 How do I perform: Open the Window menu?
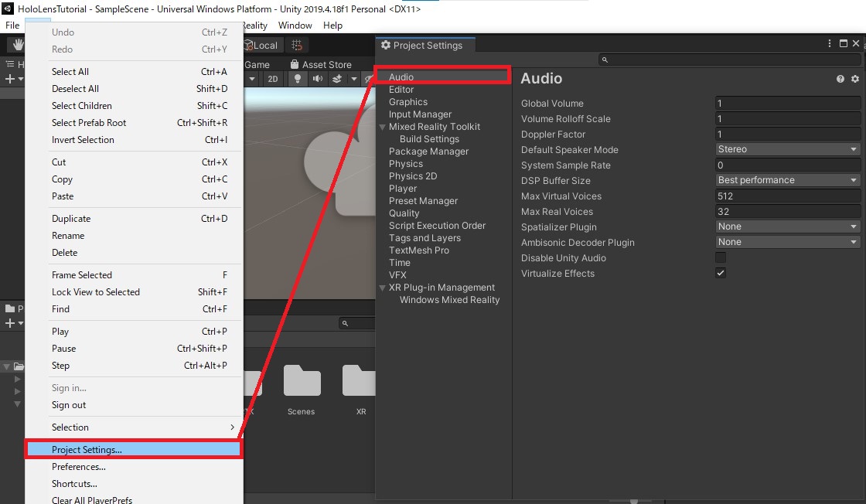295,26
